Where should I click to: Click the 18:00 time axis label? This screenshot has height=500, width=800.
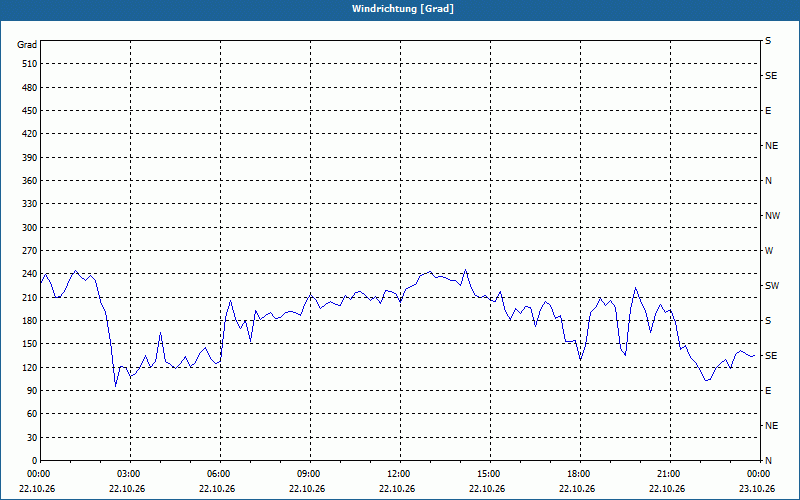(x=580, y=474)
